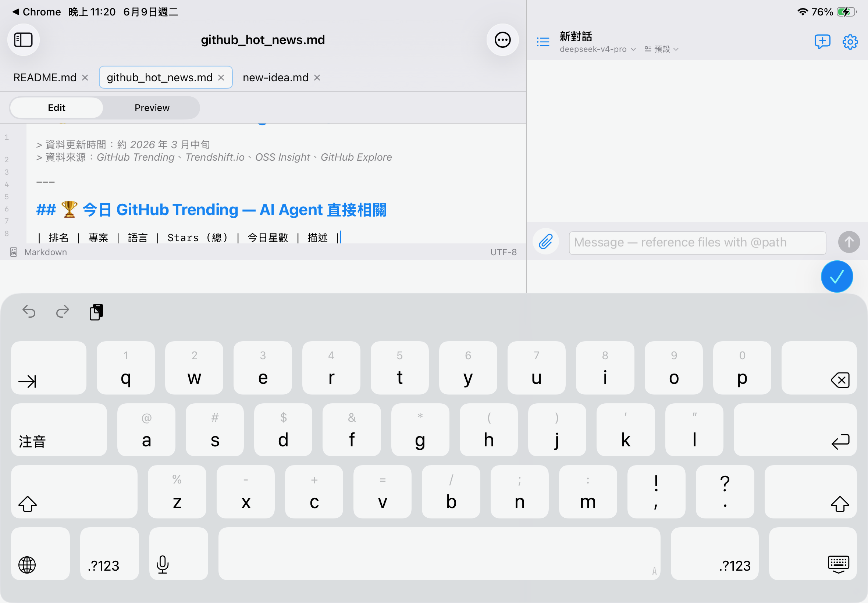Redo with the keyboard toolbar arrow
Screen dimensions: 868x603
[x=63, y=312]
